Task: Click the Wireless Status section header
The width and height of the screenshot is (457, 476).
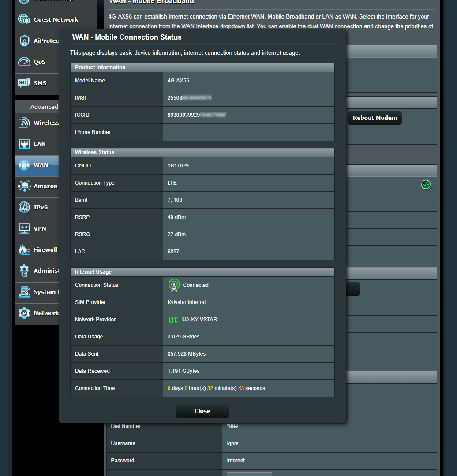Action: (x=202, y=152)
